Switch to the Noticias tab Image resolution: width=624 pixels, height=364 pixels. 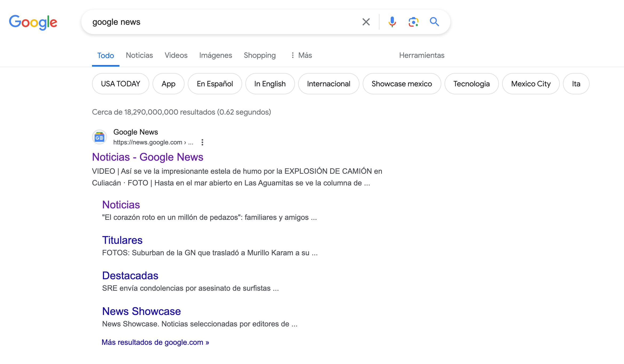(139, 55)
